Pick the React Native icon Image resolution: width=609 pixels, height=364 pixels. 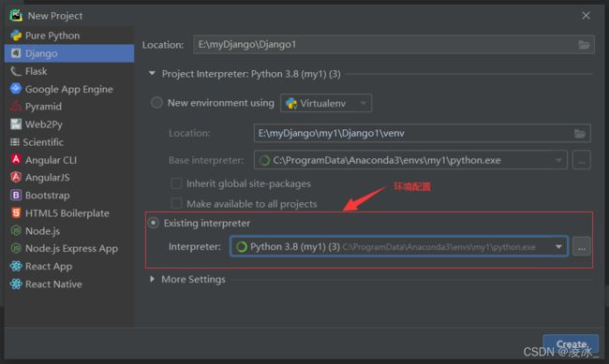[16, 284]
